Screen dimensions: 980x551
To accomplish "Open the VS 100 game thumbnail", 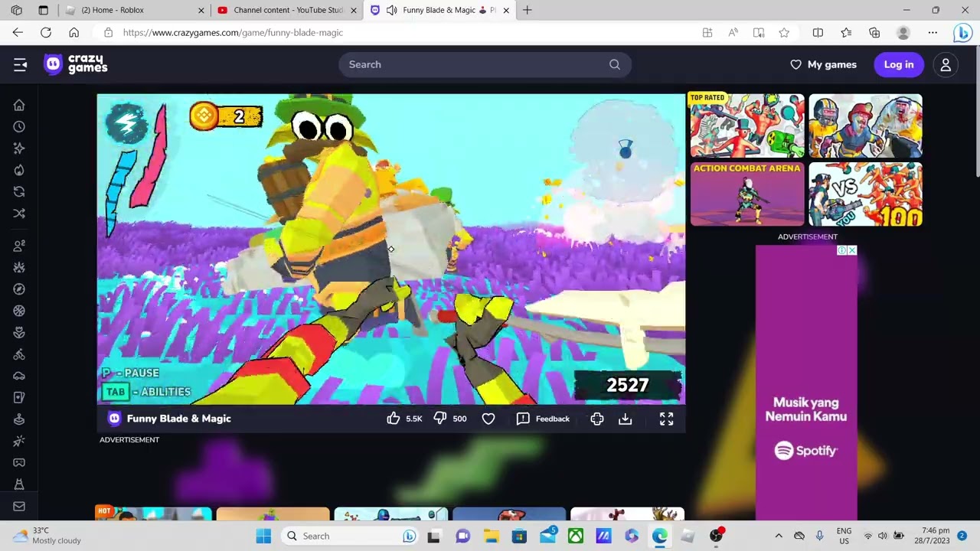I will click(865, 194).
